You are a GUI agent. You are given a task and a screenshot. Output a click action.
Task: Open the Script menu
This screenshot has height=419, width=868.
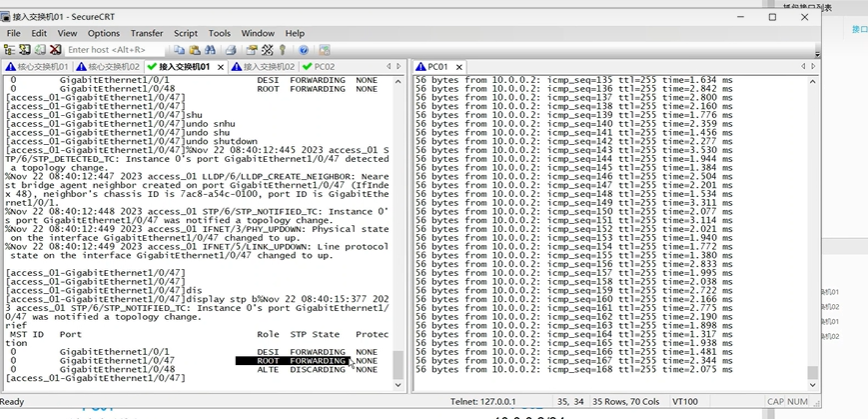click(x=185, y=33)
